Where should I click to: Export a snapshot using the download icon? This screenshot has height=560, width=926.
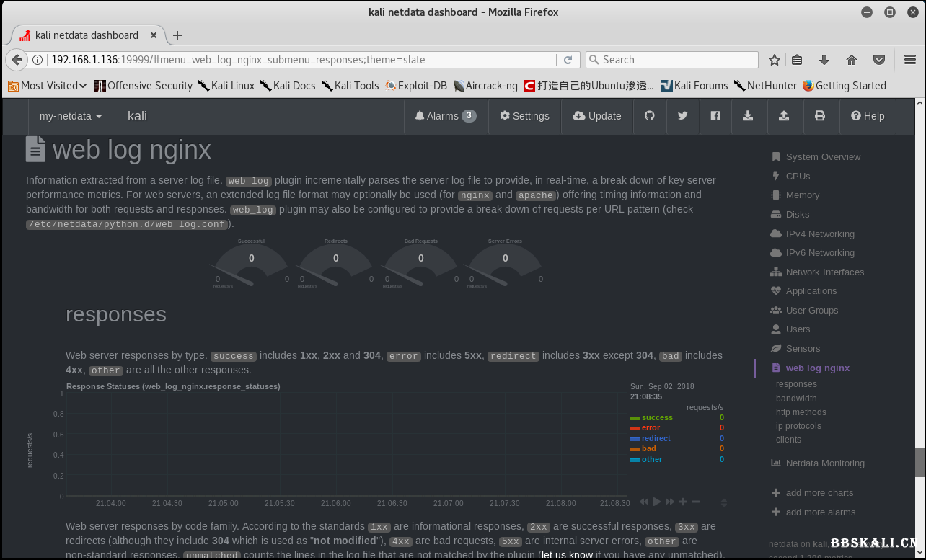pos(749,116)
